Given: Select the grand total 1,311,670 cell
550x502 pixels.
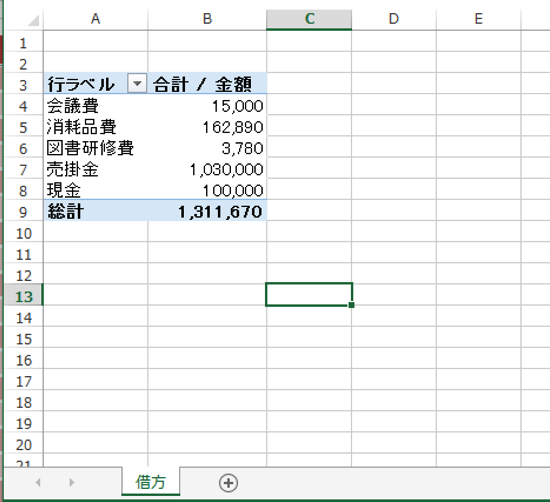Looking at the screenshot, I should (x=207, y=211).
